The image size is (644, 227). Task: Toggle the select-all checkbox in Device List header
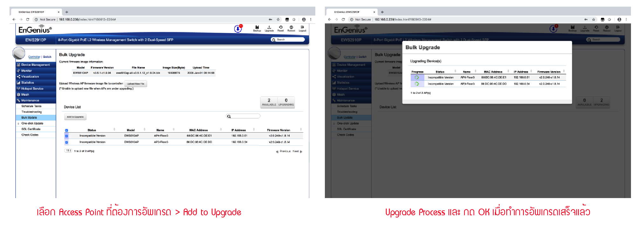pos(66,130)
